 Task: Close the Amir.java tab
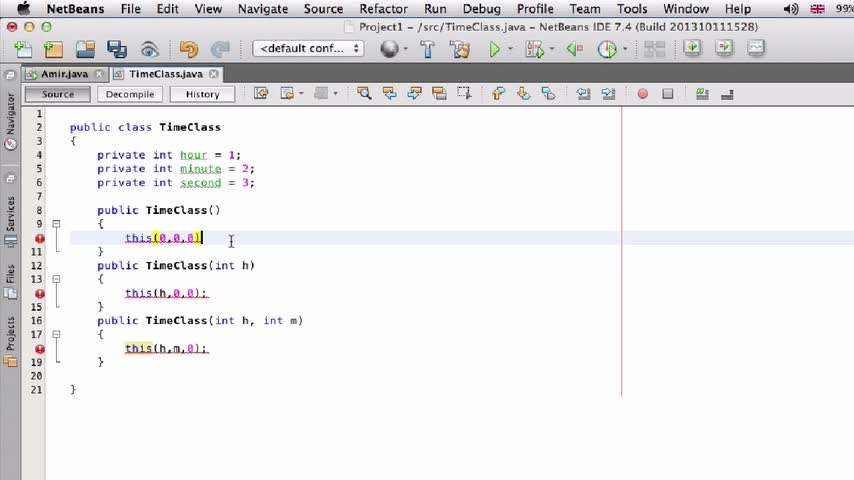(x=99, y=74)
